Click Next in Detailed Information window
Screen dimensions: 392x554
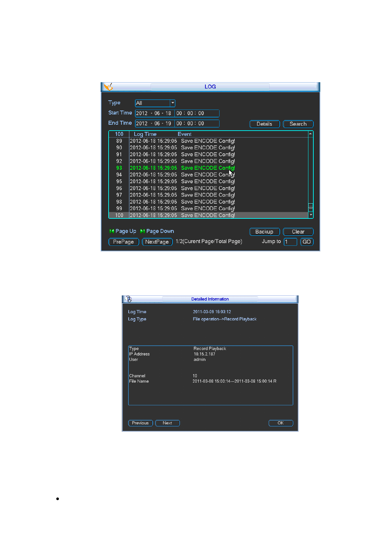click(x=168, y=423)
